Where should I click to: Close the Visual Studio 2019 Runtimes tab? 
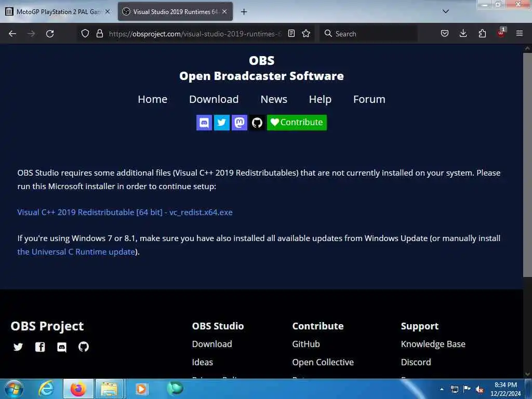tap(224, 11)
